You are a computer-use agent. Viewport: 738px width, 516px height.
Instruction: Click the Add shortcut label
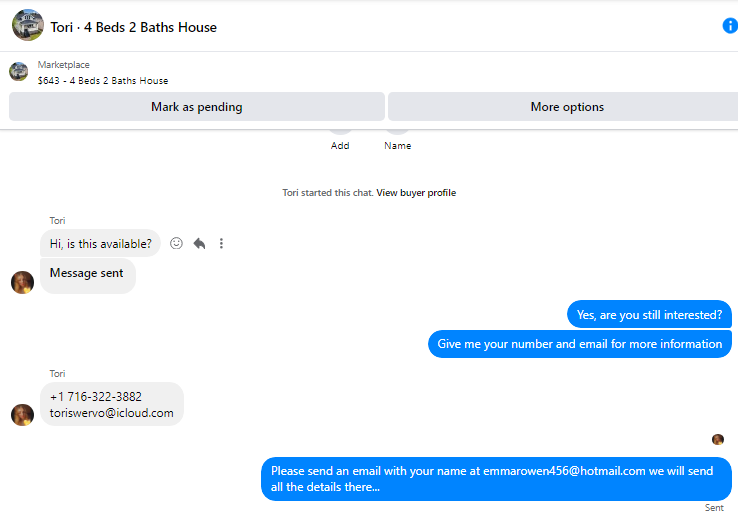click(x=340, y=146)
